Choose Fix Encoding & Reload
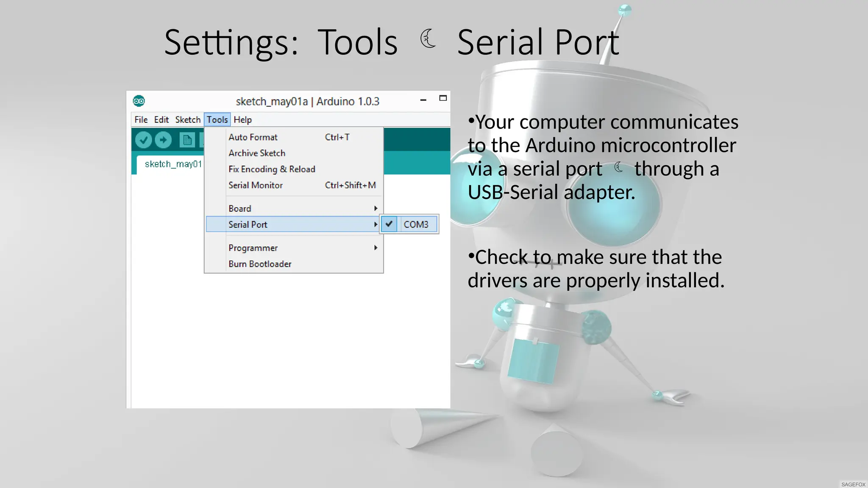The height and width of the screenshot is (488, 868). click(x=294, y=169)
